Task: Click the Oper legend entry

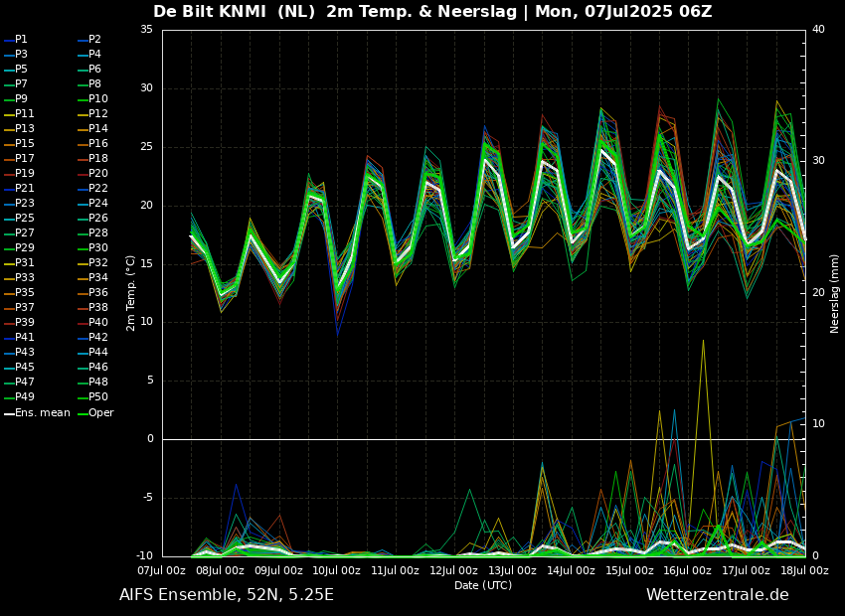Action: pos(100,413)
